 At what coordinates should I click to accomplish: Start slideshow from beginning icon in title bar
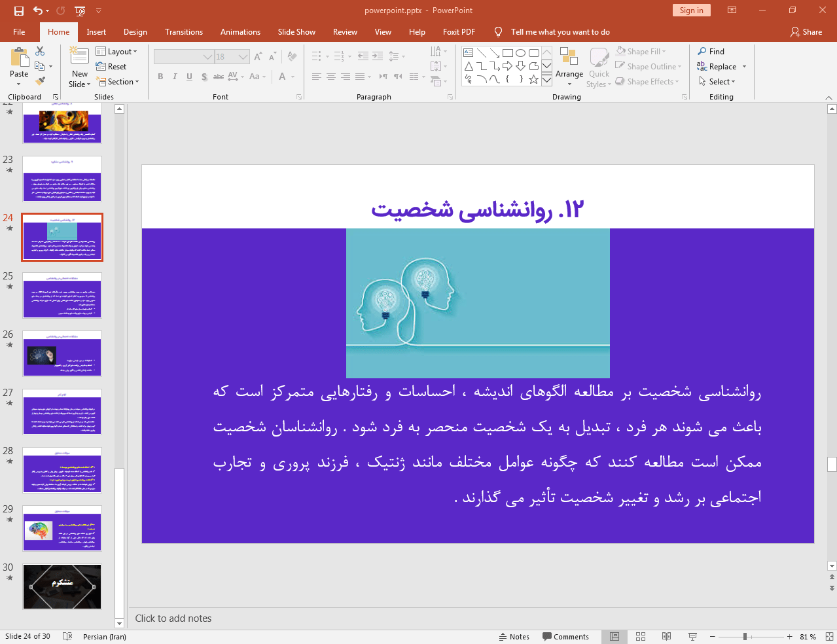click(80, 10)
